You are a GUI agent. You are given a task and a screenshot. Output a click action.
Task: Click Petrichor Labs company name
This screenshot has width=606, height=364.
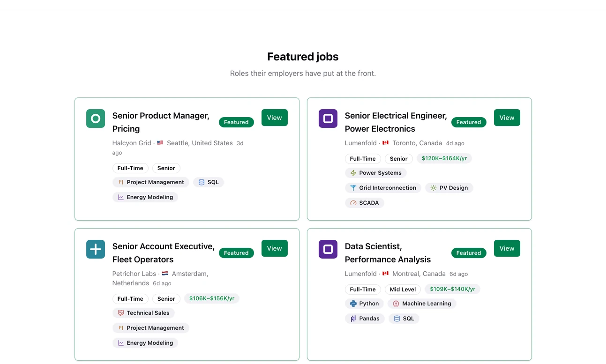[x=134, y=274]
